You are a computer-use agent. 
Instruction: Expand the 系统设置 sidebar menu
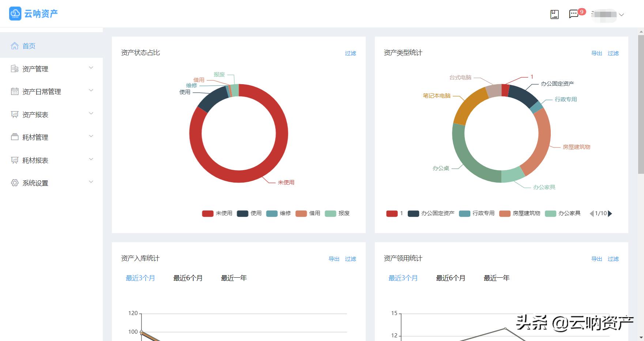click(91, 182)
